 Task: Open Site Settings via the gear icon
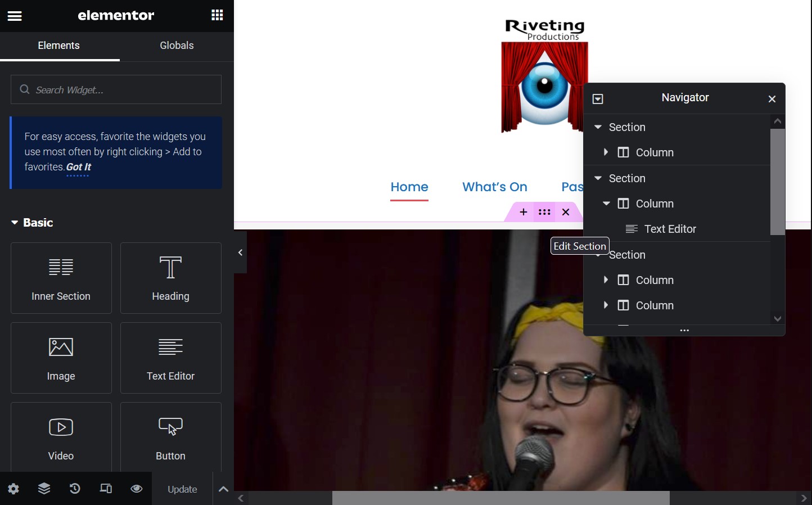(13, 489)
